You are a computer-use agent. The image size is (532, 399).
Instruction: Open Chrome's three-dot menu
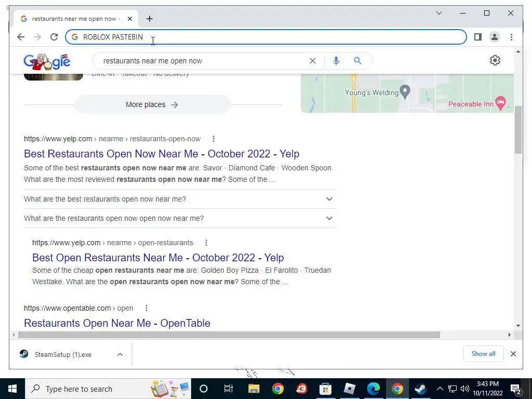click(x=511, y=37)
